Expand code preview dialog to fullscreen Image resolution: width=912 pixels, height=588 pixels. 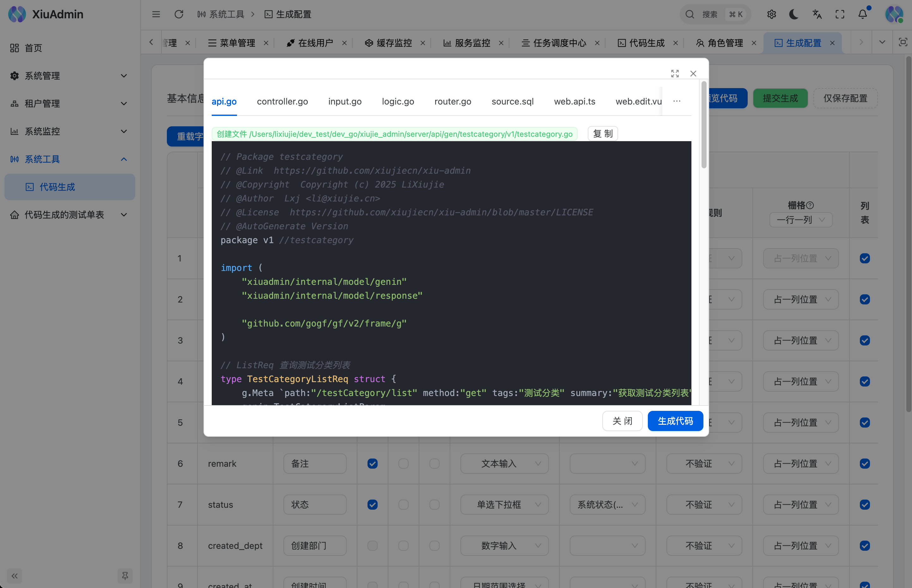(x=675, y=73)
